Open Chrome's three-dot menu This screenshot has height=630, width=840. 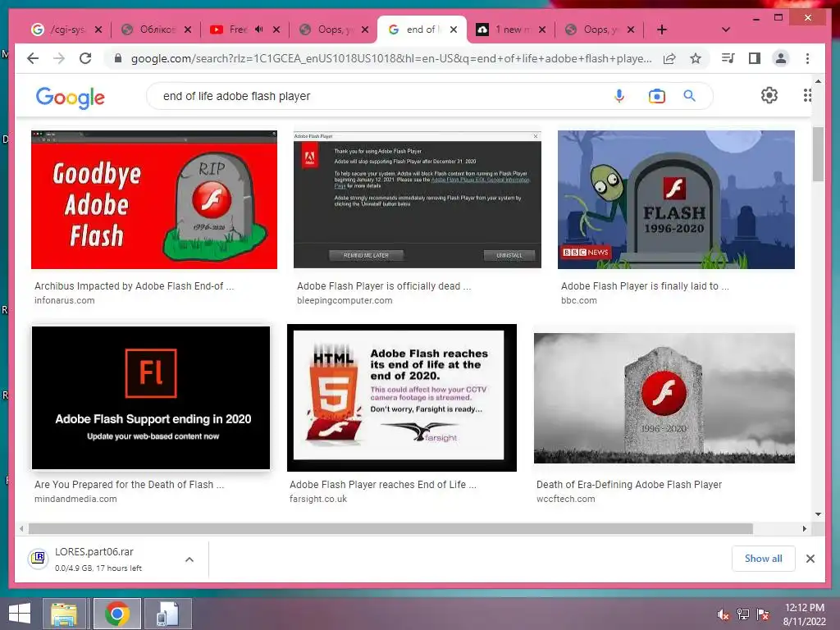(807, 58)
